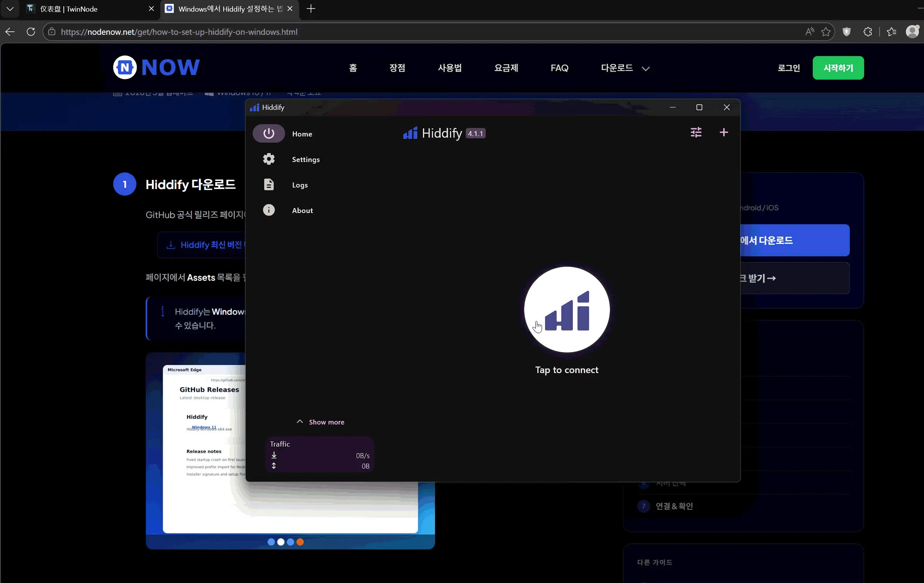Viewport: 924px width, 583px height.
Task: Open browser extensions puzzle icon
Action: pos(868,32)
